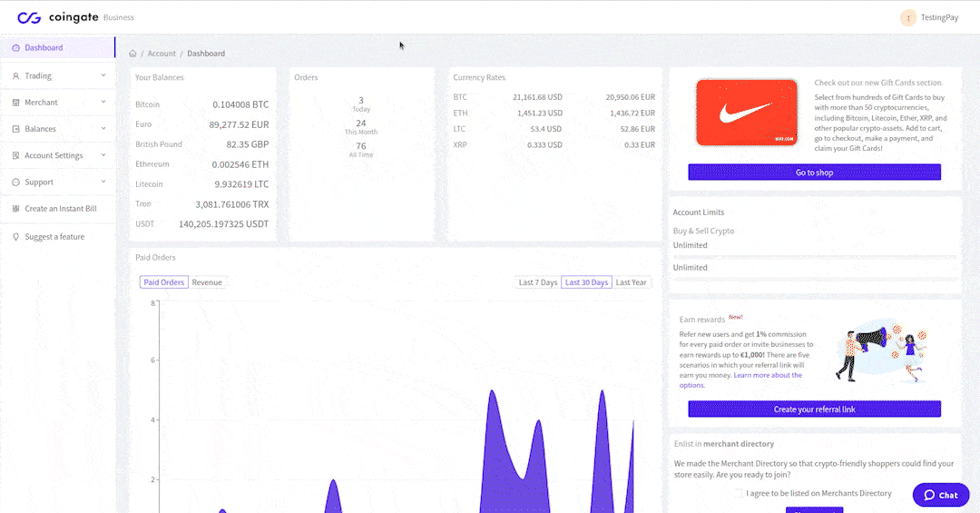Click the Bitcoin balance 0.104008 BTC
The width and height of the screenshot is (980, 513).
pyautogui.click(x=240, y=104)
